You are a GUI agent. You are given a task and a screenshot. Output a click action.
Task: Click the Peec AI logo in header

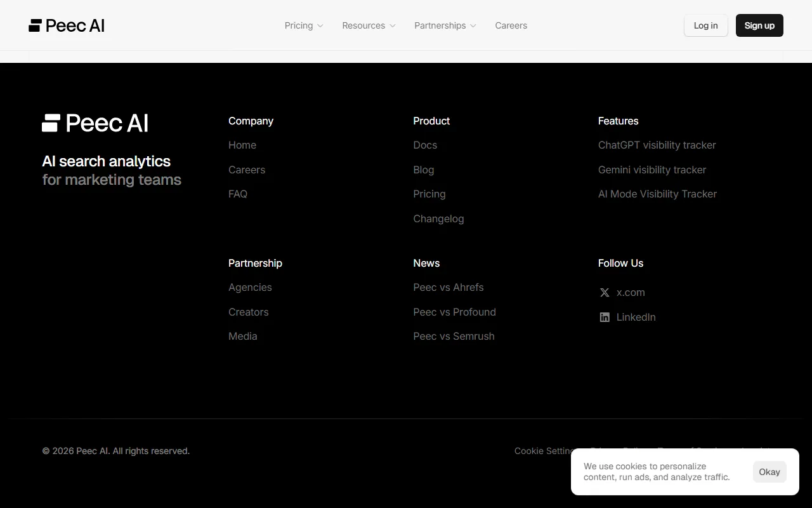[x=67, y=25]
